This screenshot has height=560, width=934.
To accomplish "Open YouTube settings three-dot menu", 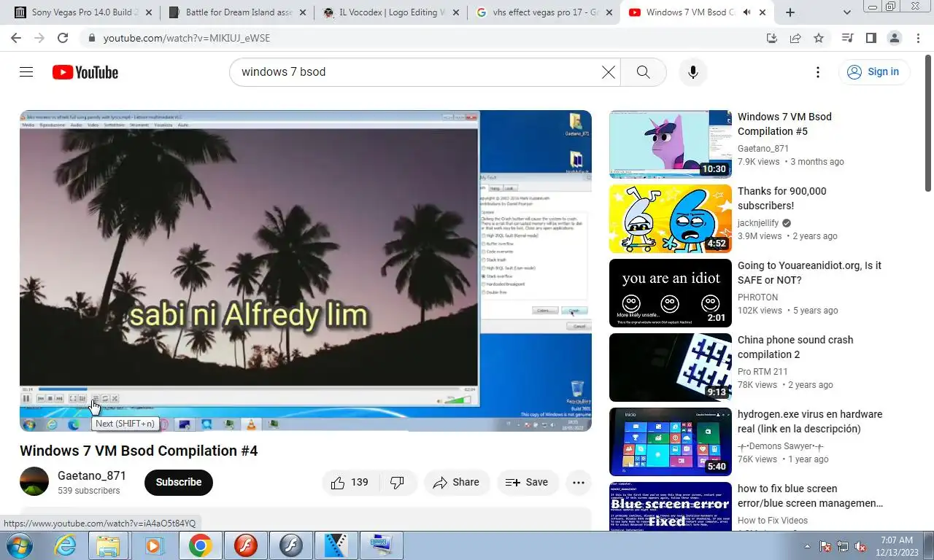I will [x=818, y=71].
